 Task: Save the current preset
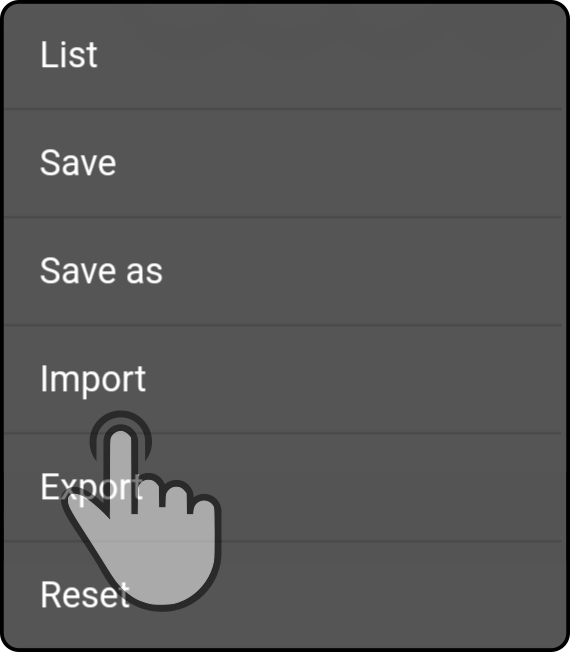click(283, 163)
